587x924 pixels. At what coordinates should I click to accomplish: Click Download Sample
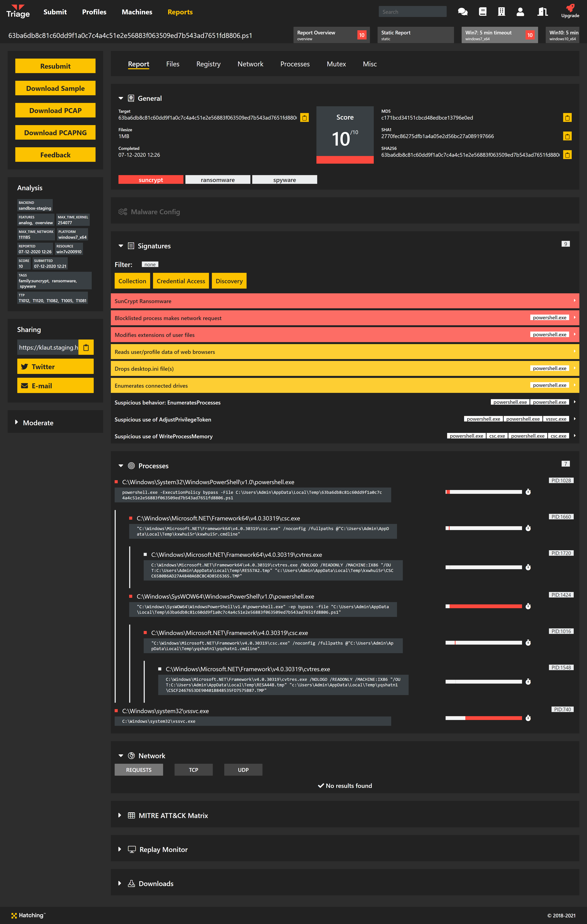(55, 88)
